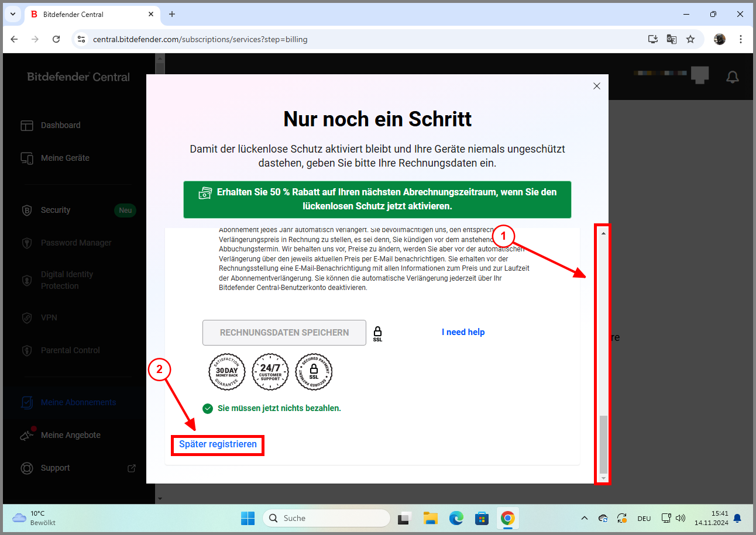Open the I need help link
This screenshot has height=535, width=756.
pos(463,332)
